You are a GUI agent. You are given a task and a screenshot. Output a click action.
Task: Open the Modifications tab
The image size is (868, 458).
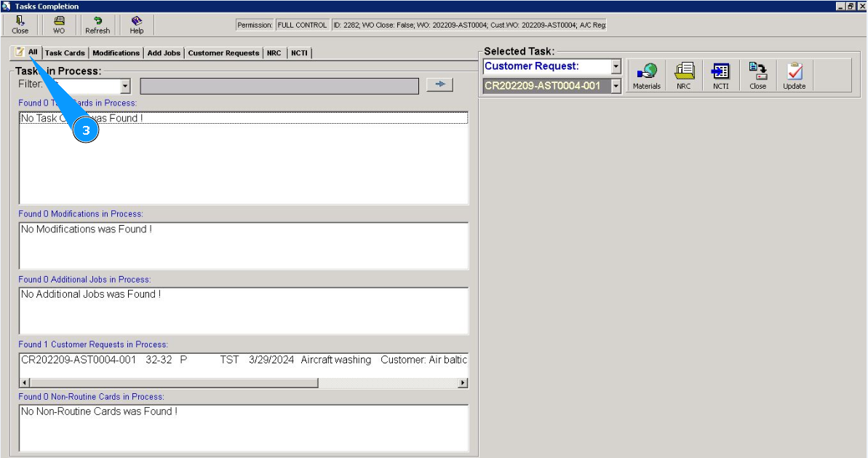[x=116, y=53]
